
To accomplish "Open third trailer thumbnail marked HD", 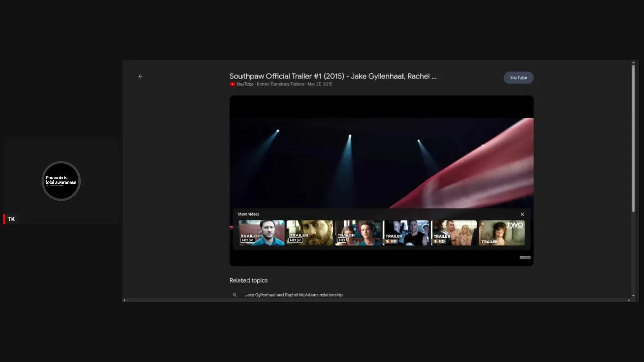I will tap(358, 232).
